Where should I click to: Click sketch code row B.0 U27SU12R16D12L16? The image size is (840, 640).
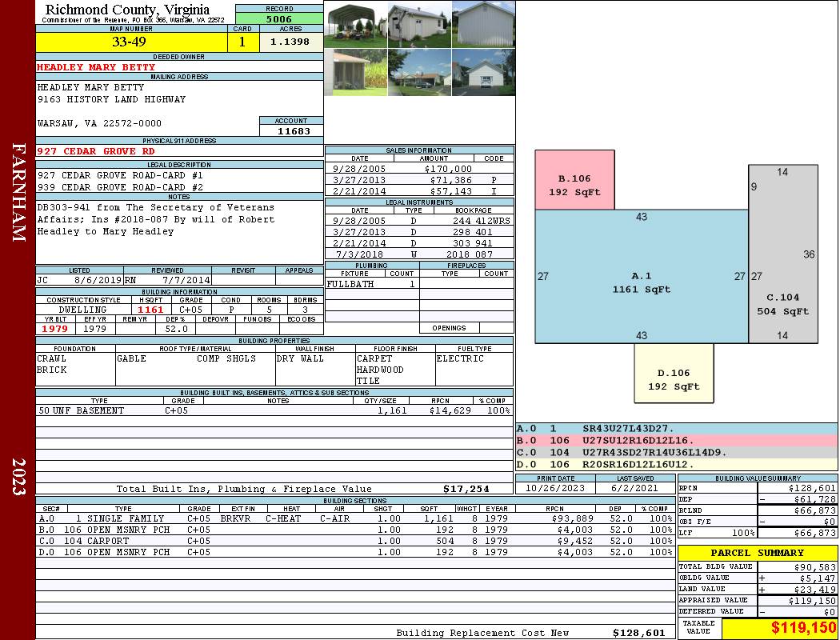(677, 440)
